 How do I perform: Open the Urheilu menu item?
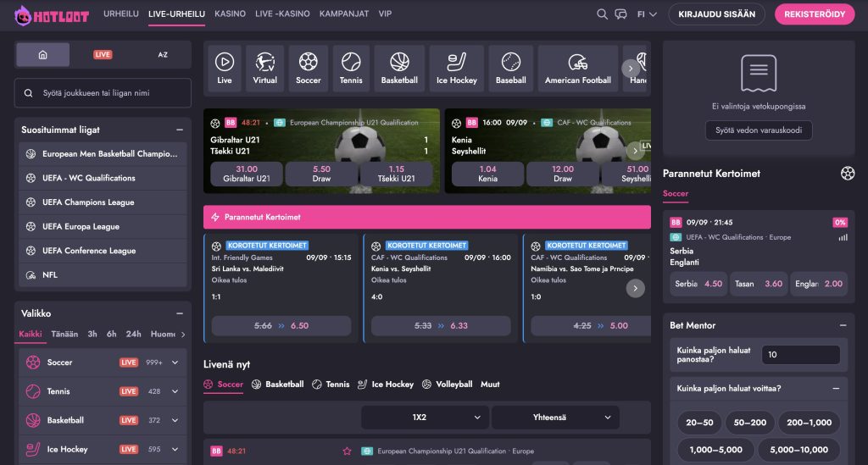(x=120, y=14)
